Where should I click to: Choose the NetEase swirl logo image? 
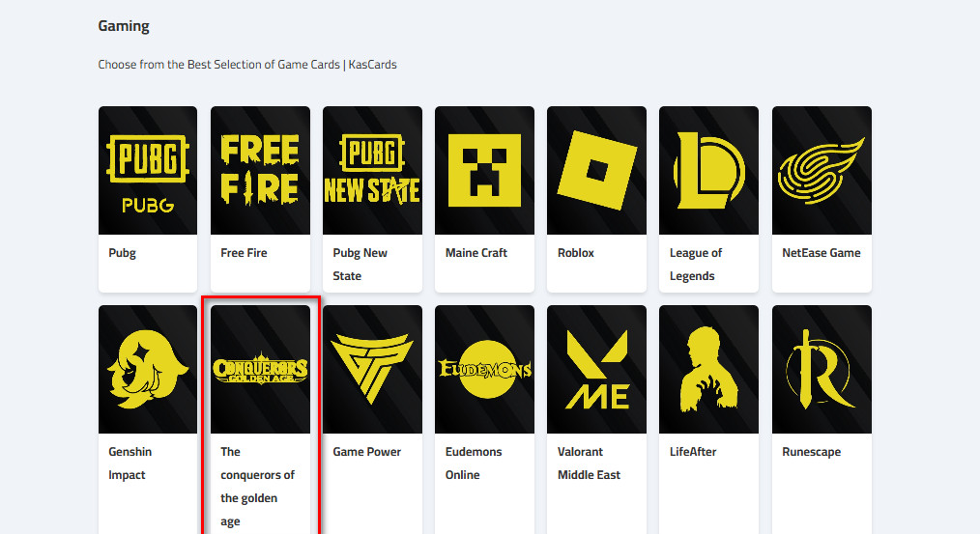[x=821, y=171]
